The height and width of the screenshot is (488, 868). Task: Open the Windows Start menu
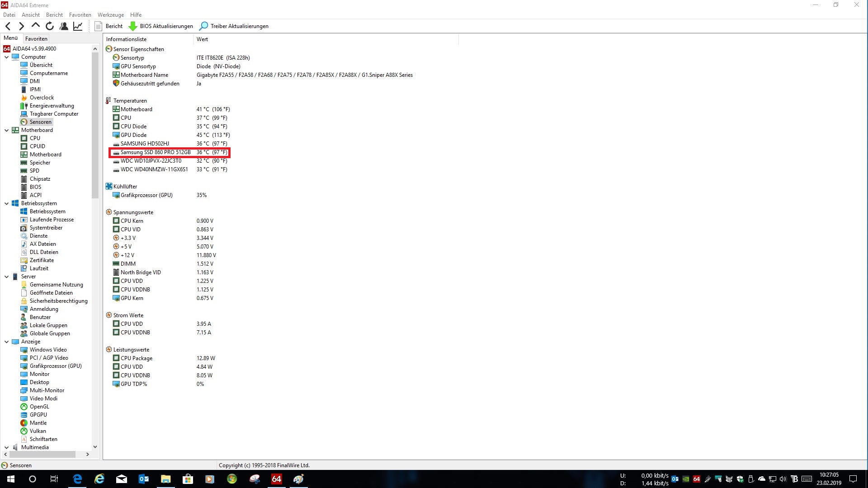click(x=11, y=479)
